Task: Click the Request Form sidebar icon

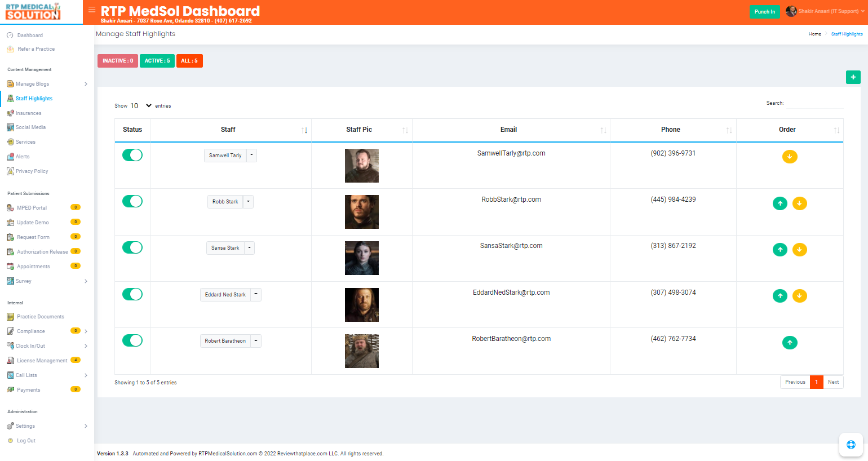Action: 10,237
